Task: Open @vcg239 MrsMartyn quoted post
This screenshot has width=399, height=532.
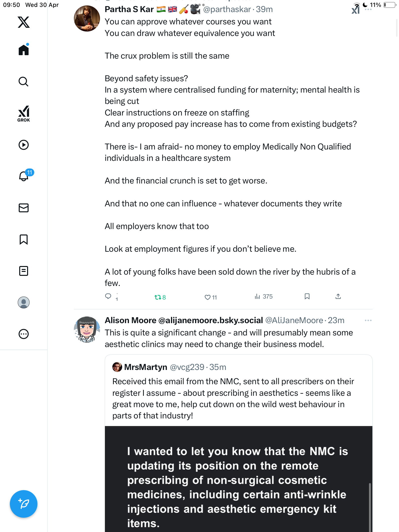Action: [x=238, y=391]
